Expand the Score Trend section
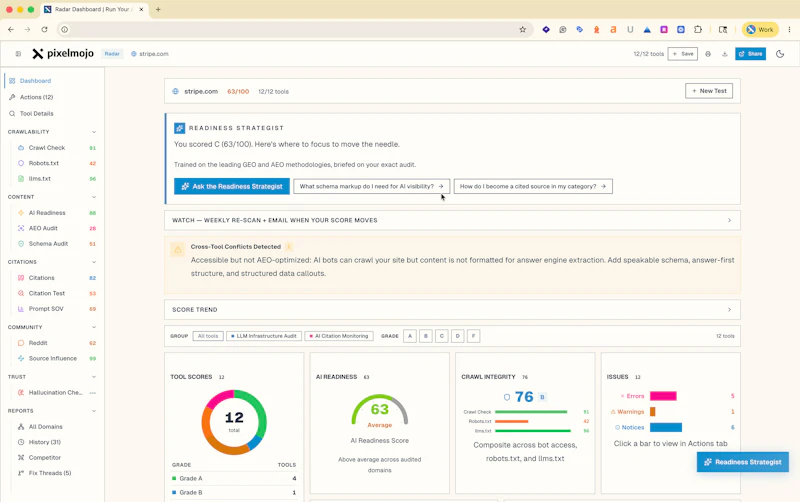 [452, 310]
